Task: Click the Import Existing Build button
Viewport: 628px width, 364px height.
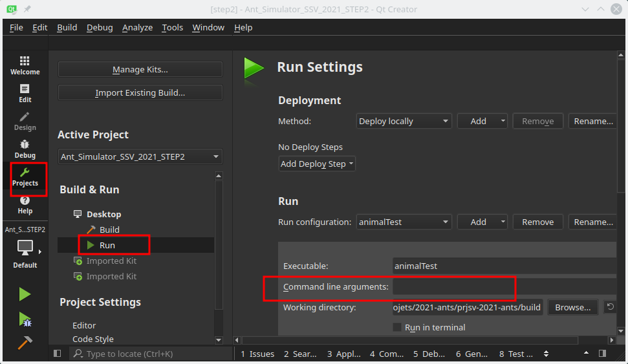Action: click(x=140, y=92)
